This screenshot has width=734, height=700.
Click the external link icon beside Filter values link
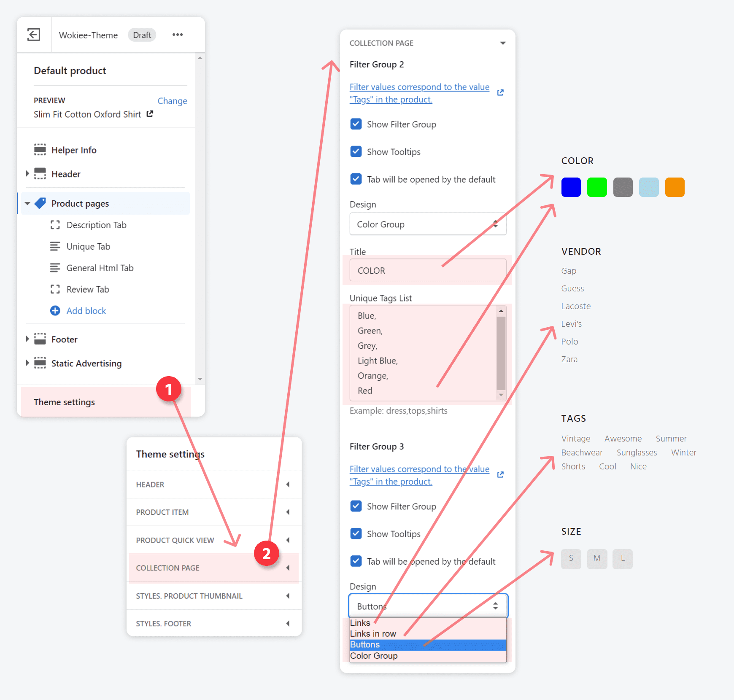(x=500, y=92)
